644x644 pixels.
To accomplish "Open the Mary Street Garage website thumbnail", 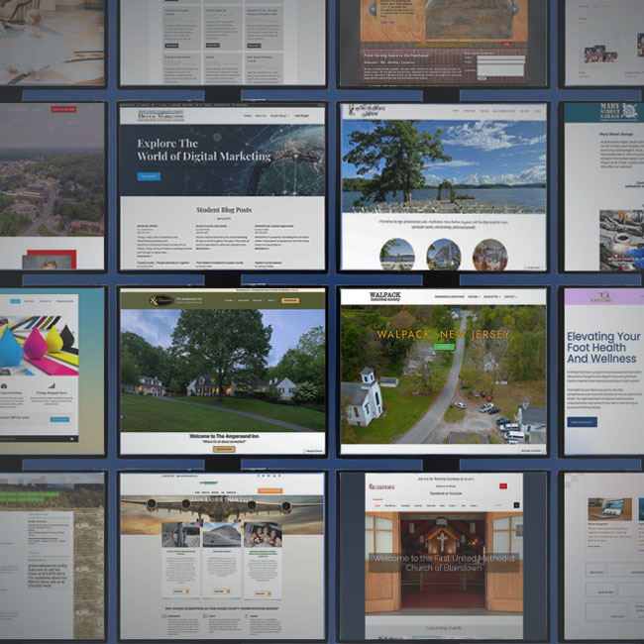I will point(601,186).
